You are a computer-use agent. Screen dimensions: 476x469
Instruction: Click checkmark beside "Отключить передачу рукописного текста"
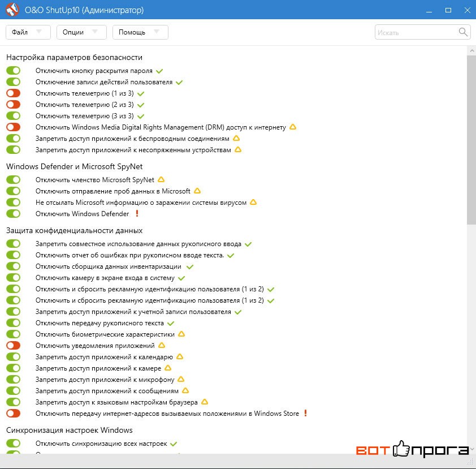click(171, 324)
